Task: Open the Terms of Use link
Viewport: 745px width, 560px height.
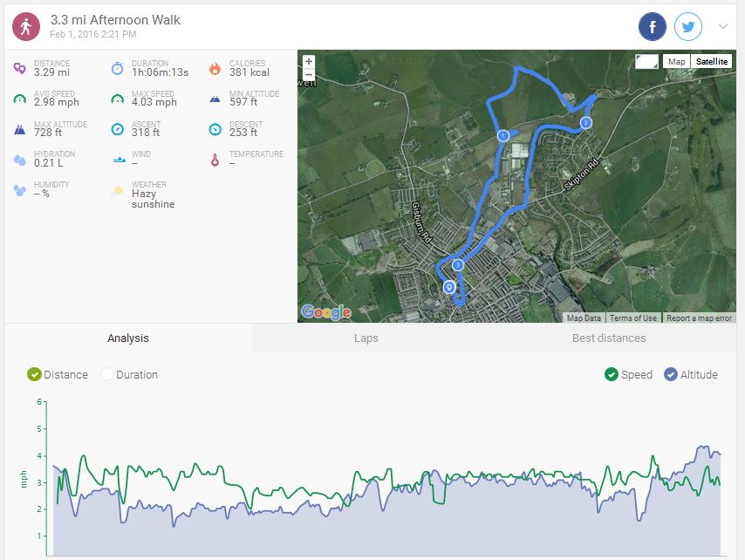Action: pos(633,318)
